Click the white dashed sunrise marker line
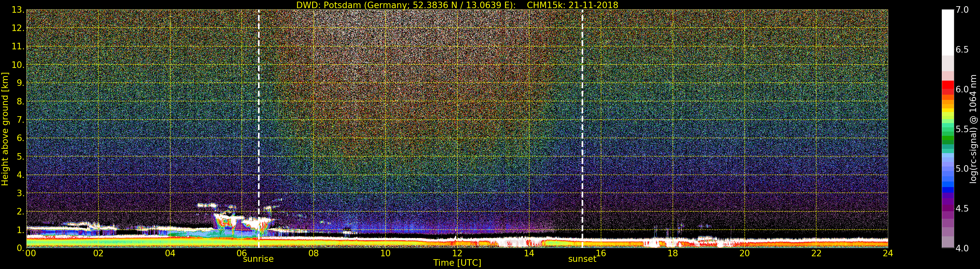This screenshot has height=269, width=980. (259, 129)
